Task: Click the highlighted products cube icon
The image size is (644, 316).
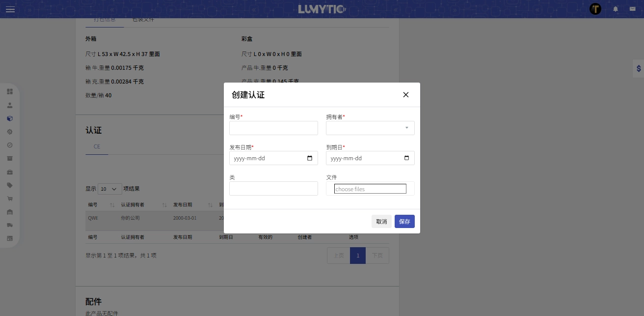Action: [x=10, y=118]
